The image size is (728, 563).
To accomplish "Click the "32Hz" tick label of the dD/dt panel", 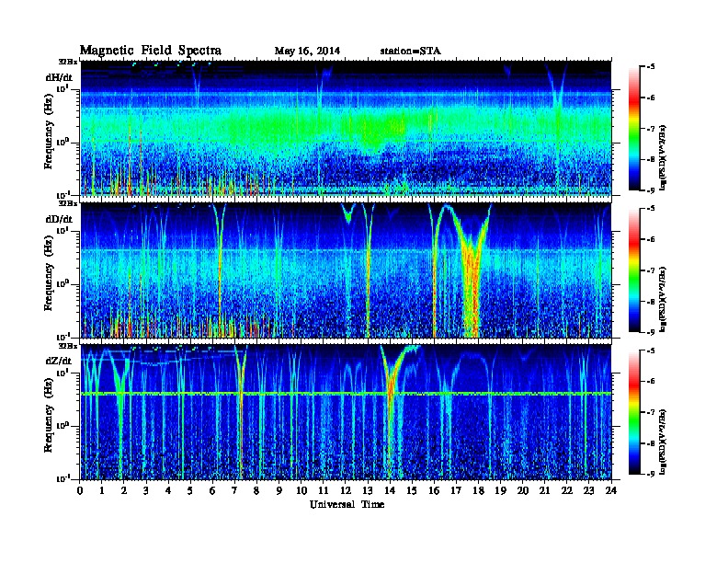I will [68, 203].
